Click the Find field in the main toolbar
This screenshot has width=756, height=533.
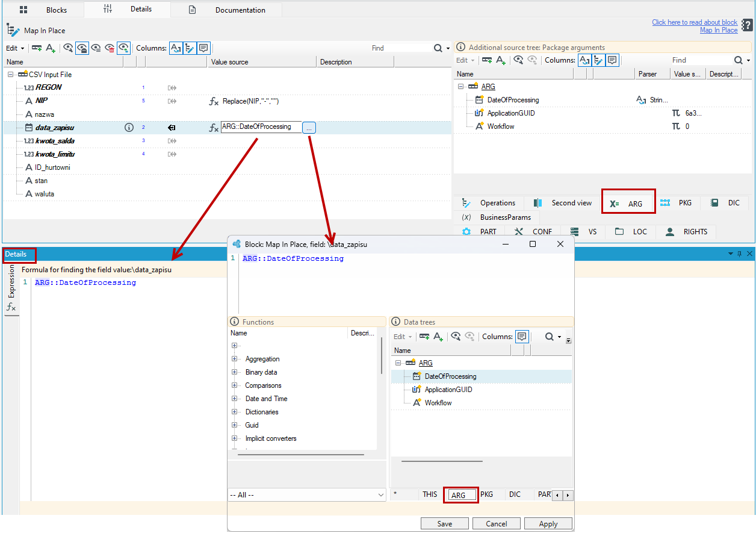pos(400,48)
